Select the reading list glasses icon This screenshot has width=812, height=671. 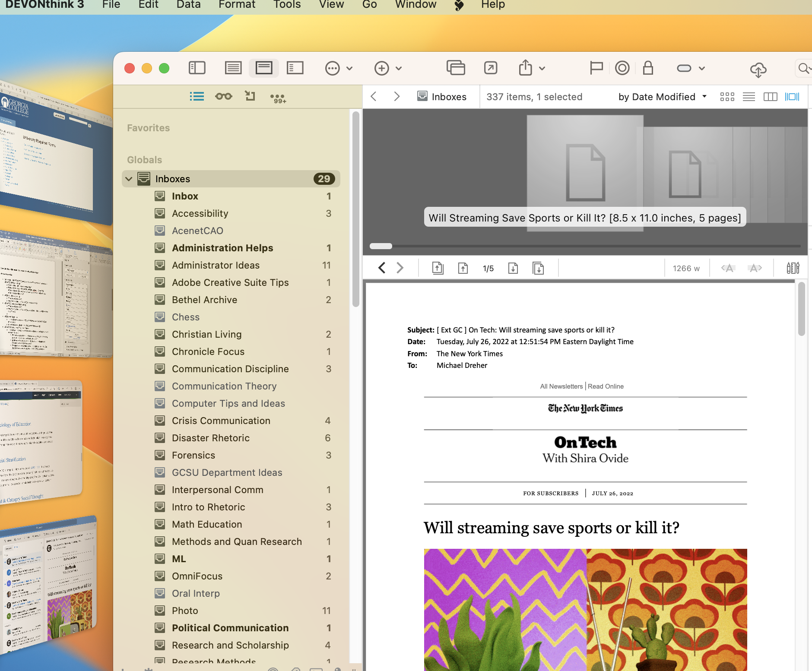pos(223,96)
